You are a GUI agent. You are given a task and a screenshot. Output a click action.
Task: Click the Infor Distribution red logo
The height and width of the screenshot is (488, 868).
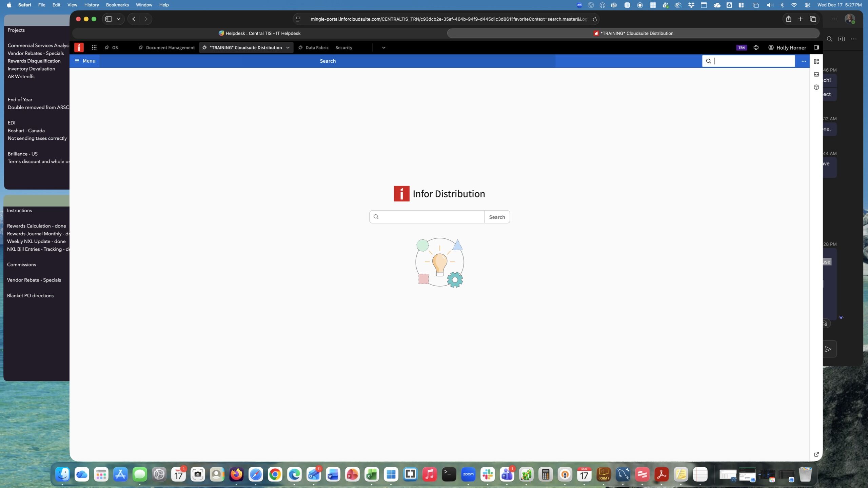click(401, 194)
